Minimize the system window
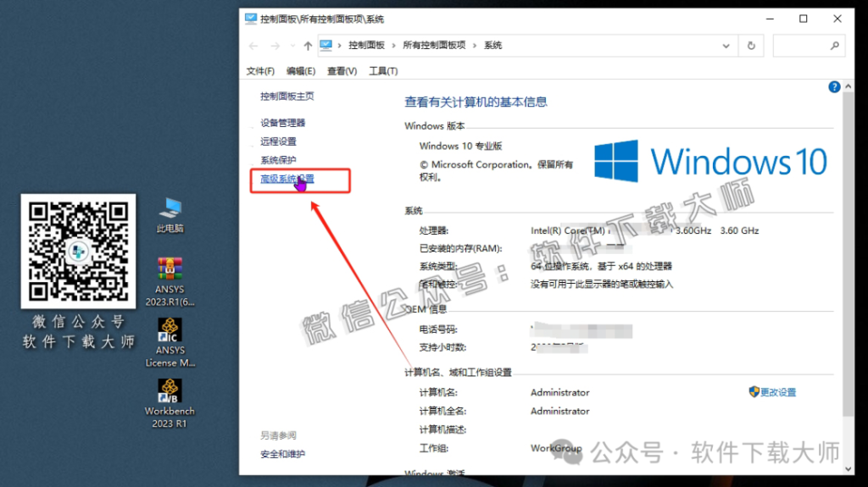868x487 pixels. coord(770,19)
